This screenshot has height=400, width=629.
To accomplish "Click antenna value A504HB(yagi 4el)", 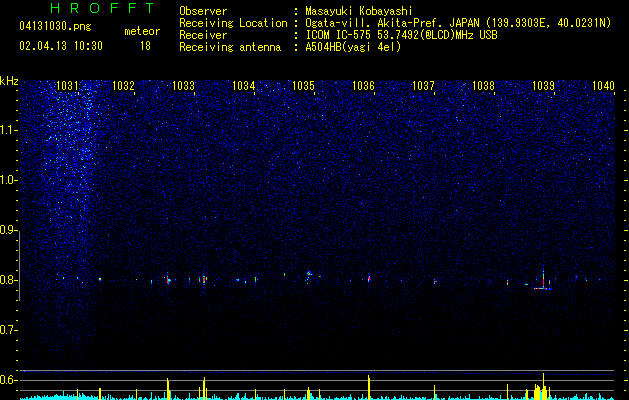I will 353,47.
